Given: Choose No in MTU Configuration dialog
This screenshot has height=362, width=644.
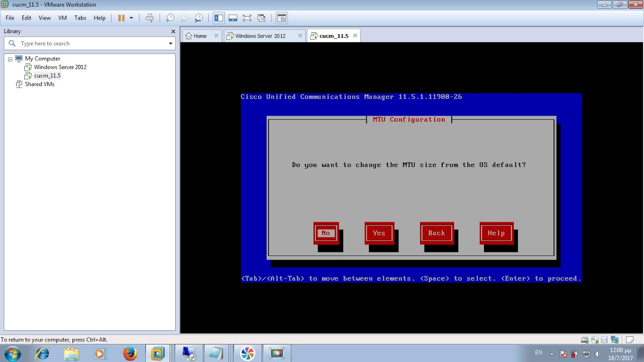Looking at the screenshot, I should pyautogui.click(x=326, y=233).
